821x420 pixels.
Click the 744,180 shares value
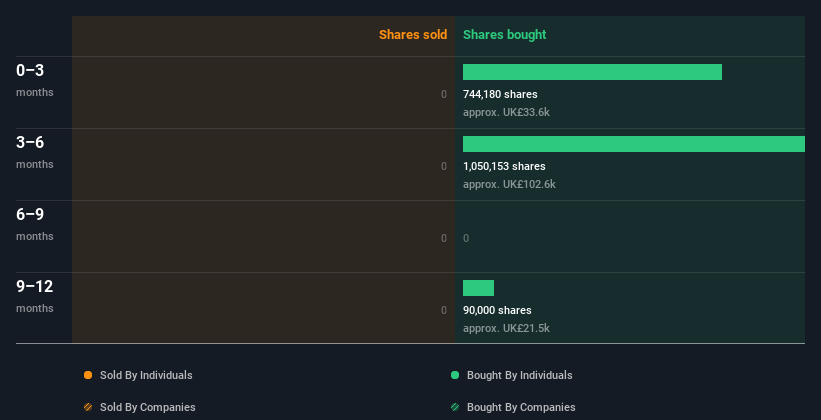click(x=500, y=94)
